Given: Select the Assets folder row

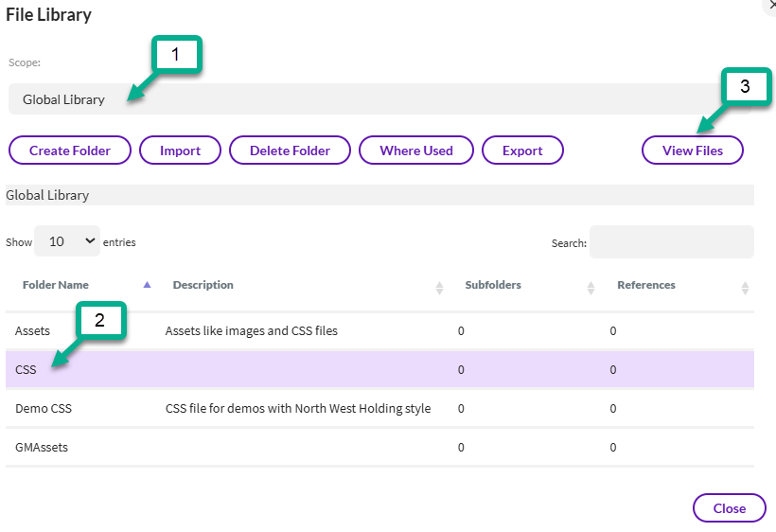Looking at the screenshot, I should [33, 331].
